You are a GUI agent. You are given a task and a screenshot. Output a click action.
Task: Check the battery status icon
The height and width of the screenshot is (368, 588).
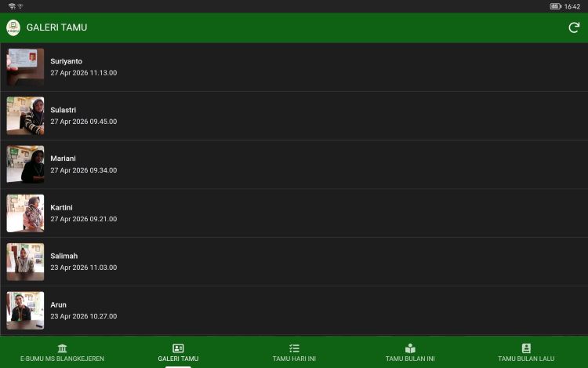pos(555,6)
